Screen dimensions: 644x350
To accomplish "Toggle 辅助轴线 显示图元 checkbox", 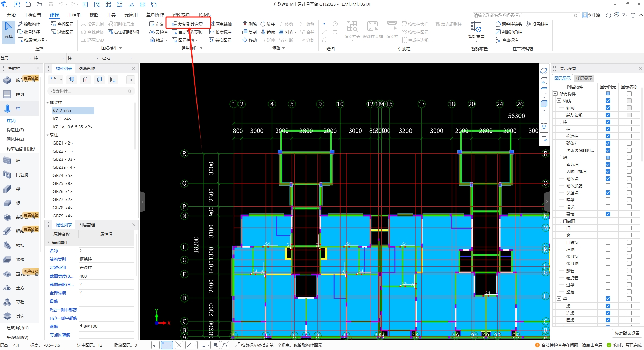I will pos(608,115).
